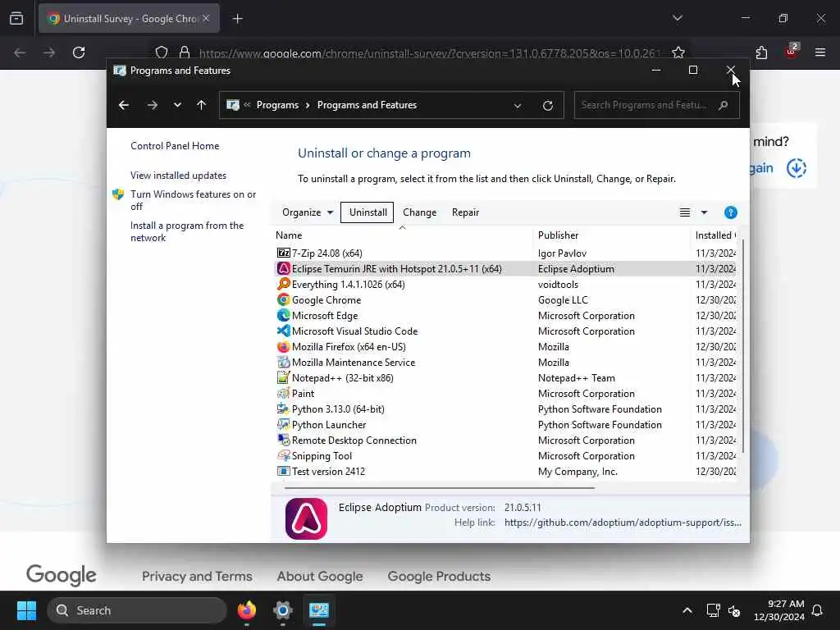Select publisher cell 'Igor Pavlov'

pos(562,253)
